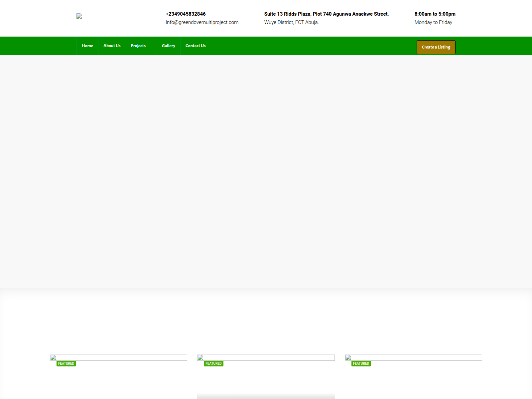
Task: Click the info@greendovemultiproject.com email address
Action: coord(202,22)
